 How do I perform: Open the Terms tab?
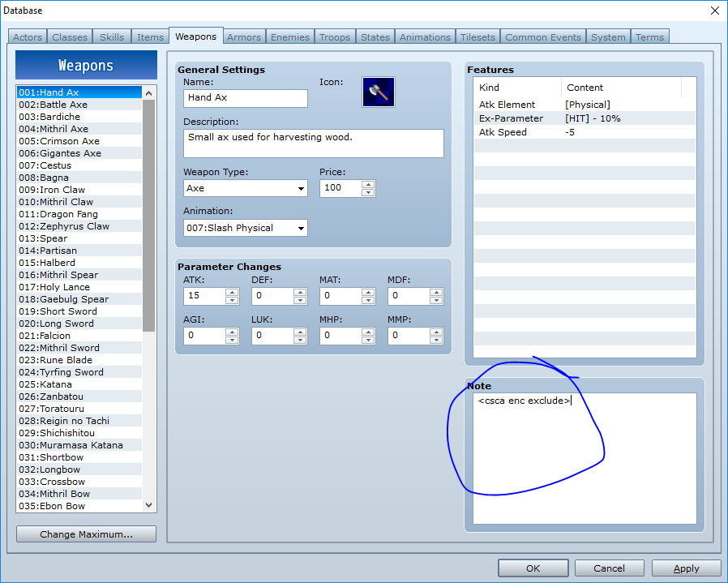click(x=649, y=36)
